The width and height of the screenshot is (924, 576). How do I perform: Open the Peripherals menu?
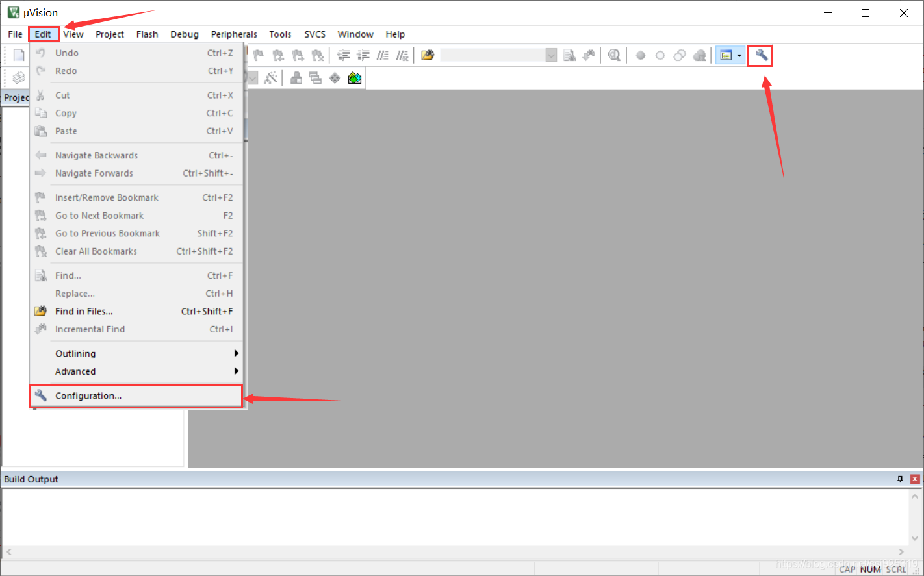pos(234,34)
